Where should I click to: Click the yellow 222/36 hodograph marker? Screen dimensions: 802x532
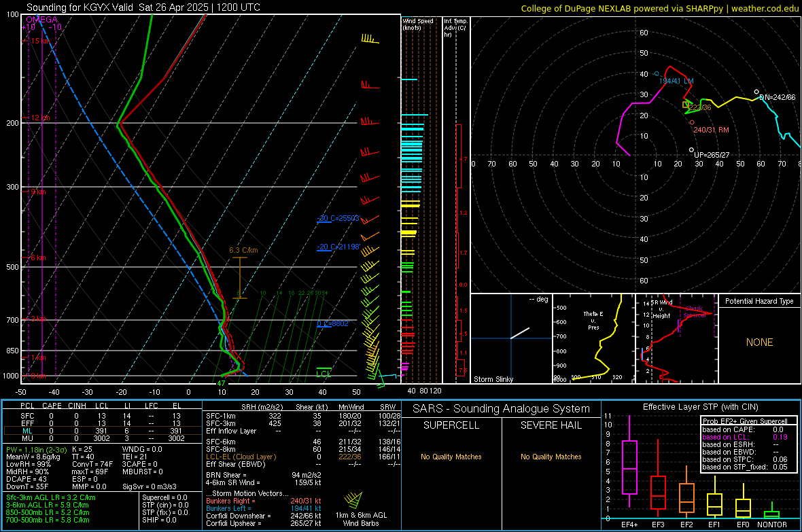pyautogui.click(x=686, y=105)
